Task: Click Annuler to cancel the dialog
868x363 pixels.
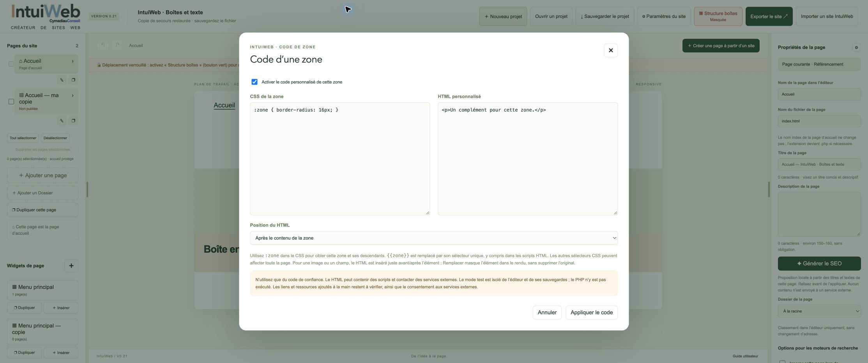Action: click(547, 312)
